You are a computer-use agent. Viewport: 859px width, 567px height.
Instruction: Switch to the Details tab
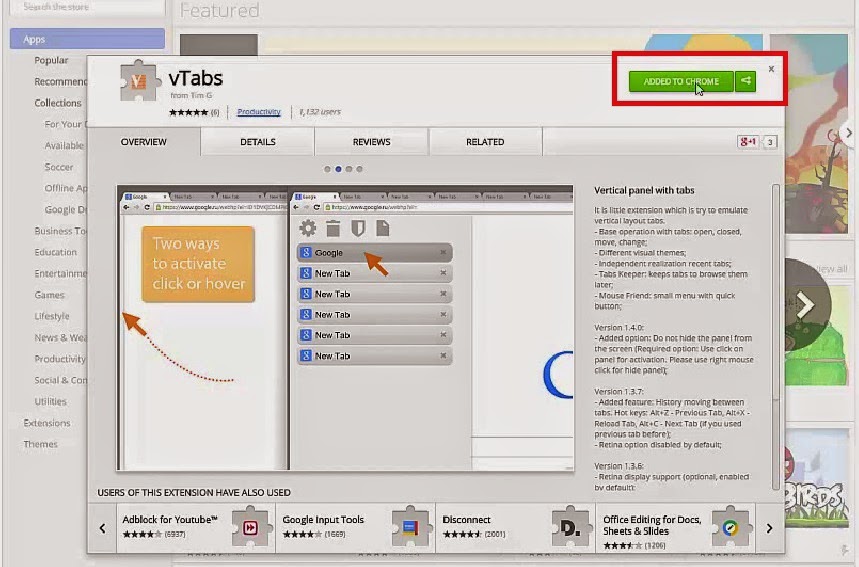[257, 142]
